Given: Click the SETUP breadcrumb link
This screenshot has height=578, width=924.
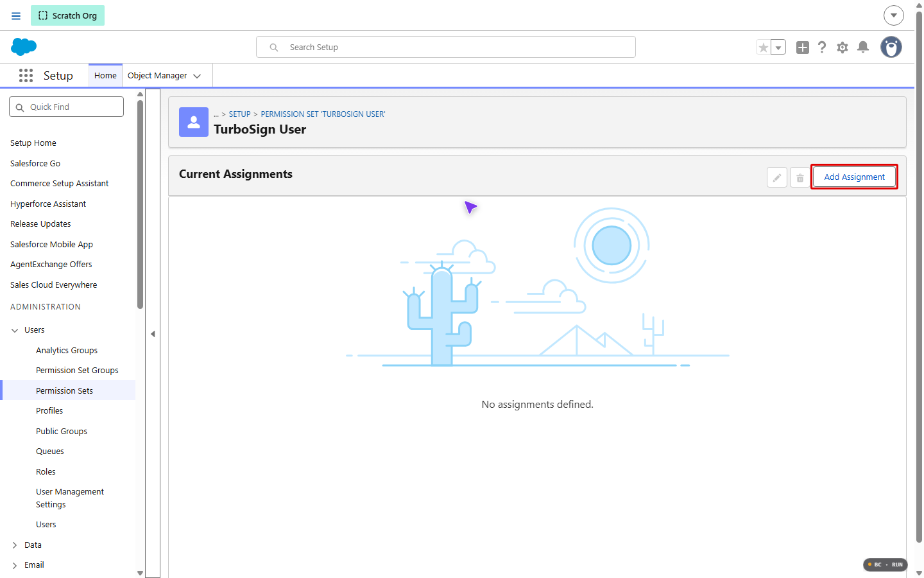Looking at the screenshot, I should [x=240, y=114].
